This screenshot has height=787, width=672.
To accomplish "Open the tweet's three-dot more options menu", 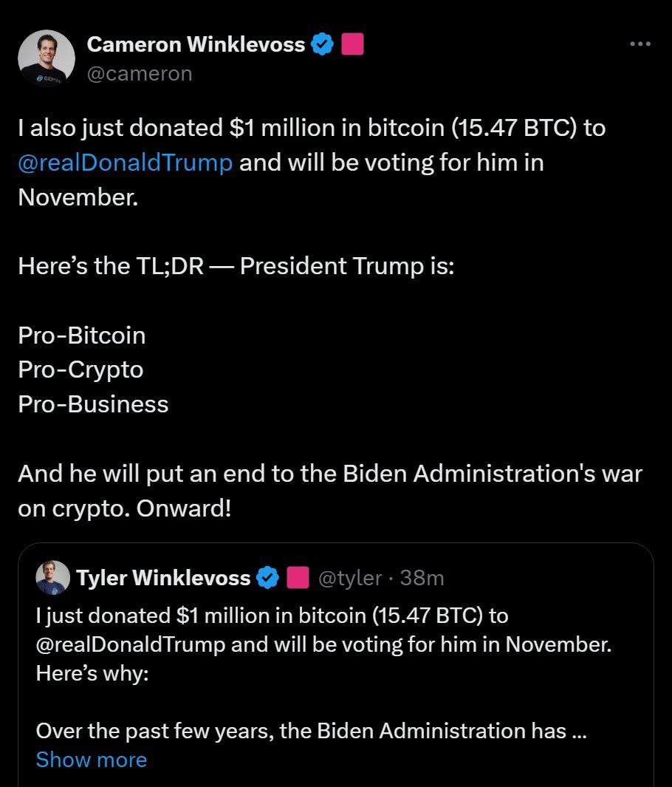I will [640, 44].
